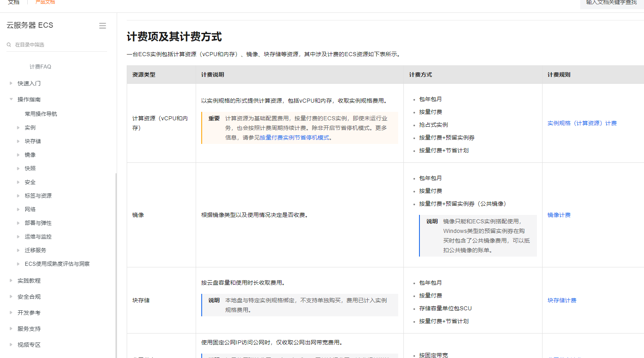This screenshot has height=358, width=644.
Task: Expand the 实例 arrow
Action: (x=18, y=127)
